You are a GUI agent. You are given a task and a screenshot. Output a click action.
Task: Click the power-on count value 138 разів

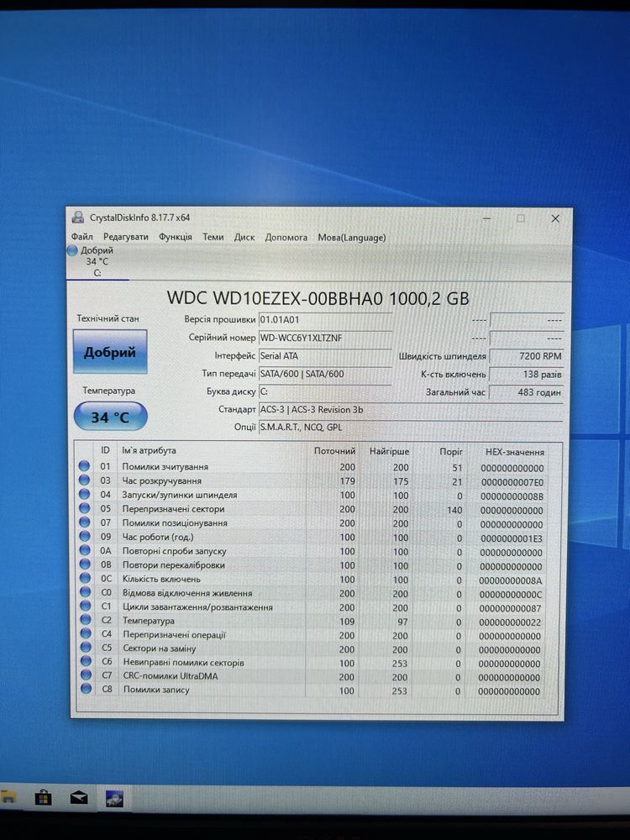(x=527, y=375)
